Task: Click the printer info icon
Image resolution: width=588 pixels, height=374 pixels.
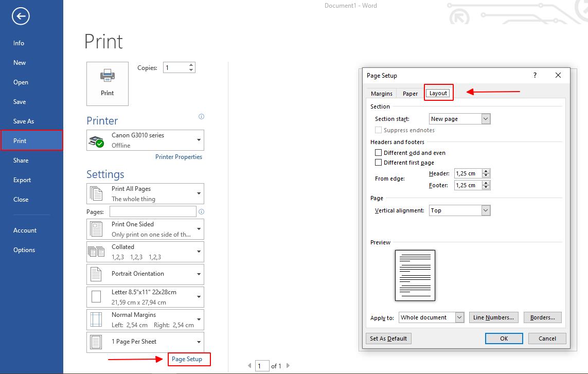Action: (201, 117)
